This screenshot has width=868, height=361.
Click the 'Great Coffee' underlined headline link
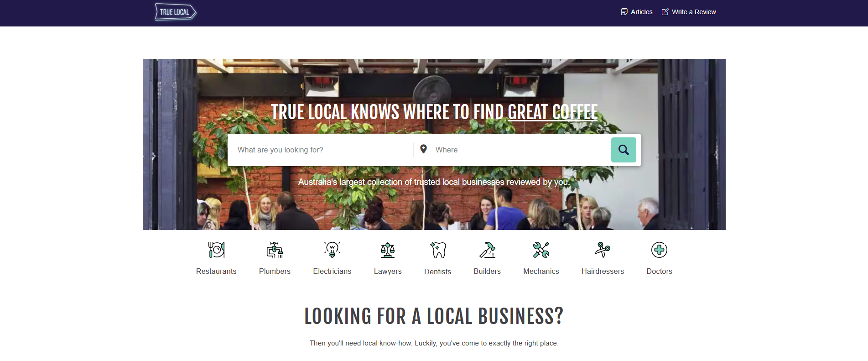552,112
